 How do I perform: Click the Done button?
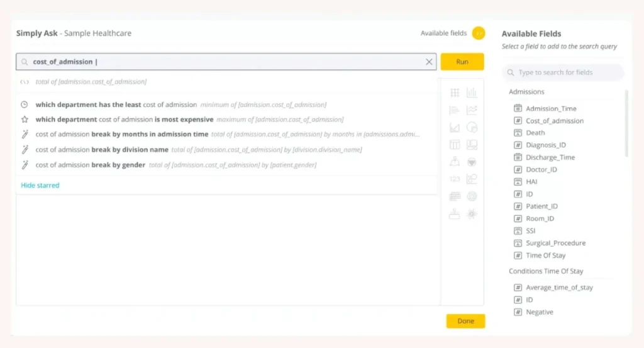coord(465,321)
